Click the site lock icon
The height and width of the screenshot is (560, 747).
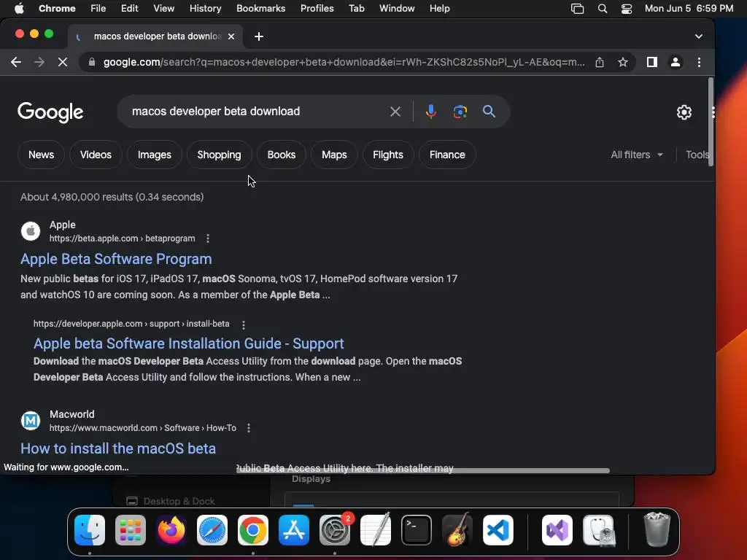91,62
